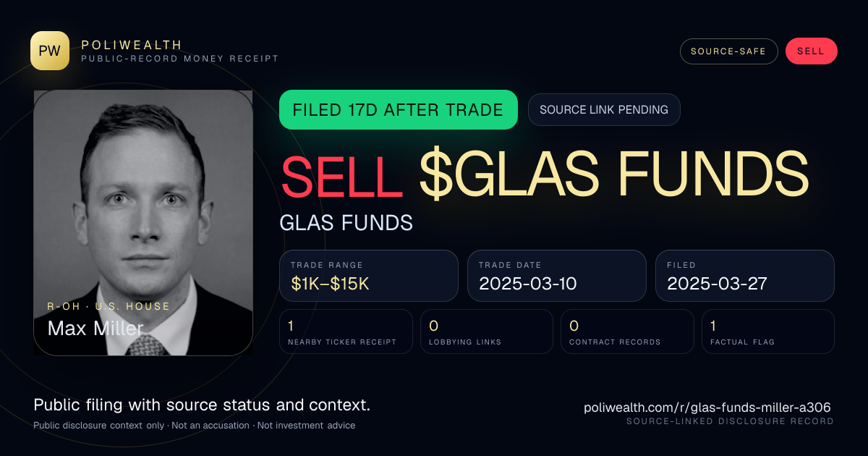The height and width of the screenshot is (456, 868).
Task: Click the Max Miller name label
Action: tap(95, 328)
